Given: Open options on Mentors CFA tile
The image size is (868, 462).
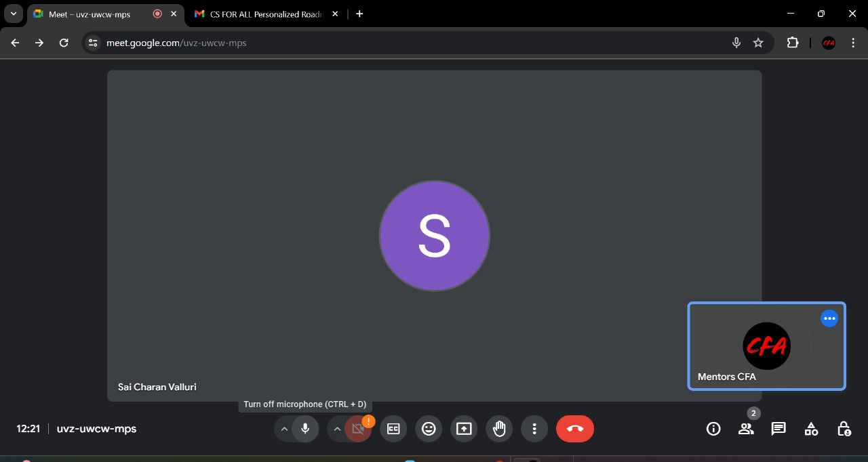Looking at the screenshot, I should [x=829, y=318].
